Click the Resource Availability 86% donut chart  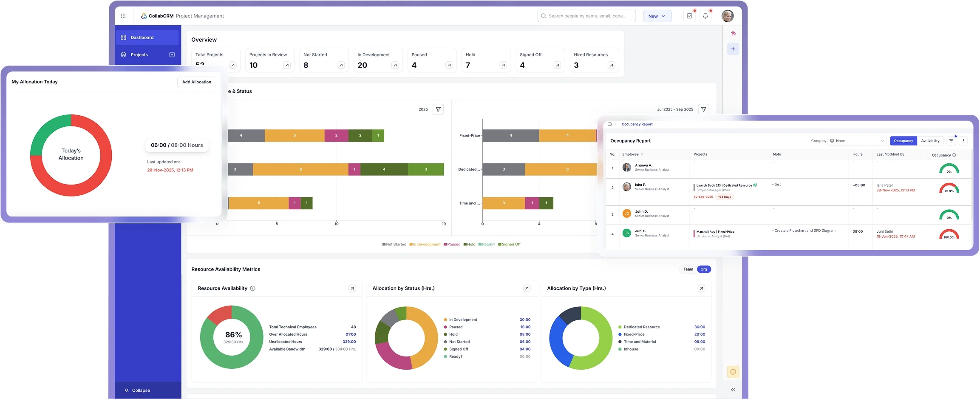232,336
